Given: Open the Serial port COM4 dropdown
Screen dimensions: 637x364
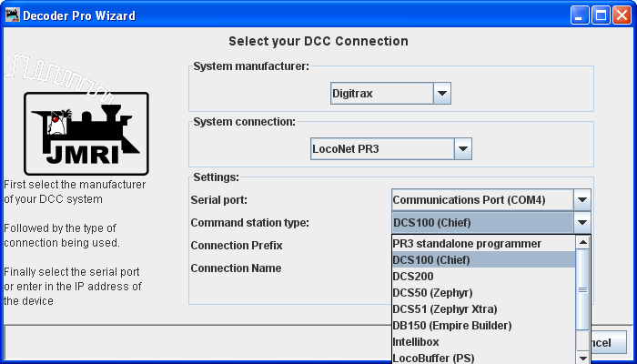Looking at the screenshot, I should tap(583, 199).
